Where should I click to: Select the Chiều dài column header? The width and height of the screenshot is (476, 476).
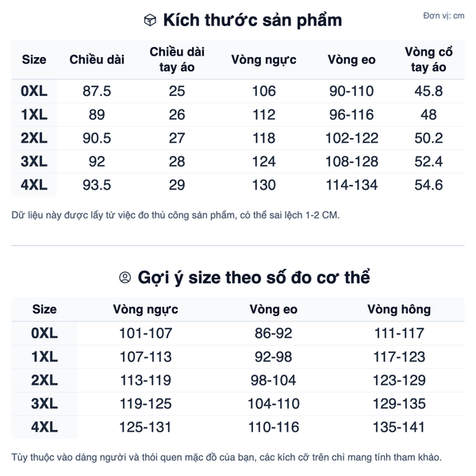[x=97, y=59]
